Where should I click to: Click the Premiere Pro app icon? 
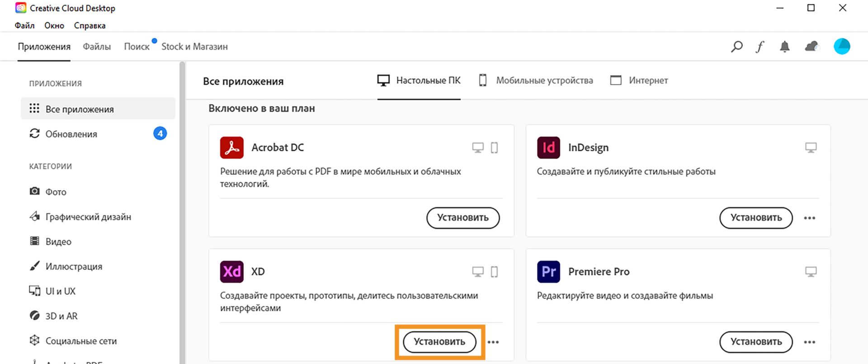(548, 272)
